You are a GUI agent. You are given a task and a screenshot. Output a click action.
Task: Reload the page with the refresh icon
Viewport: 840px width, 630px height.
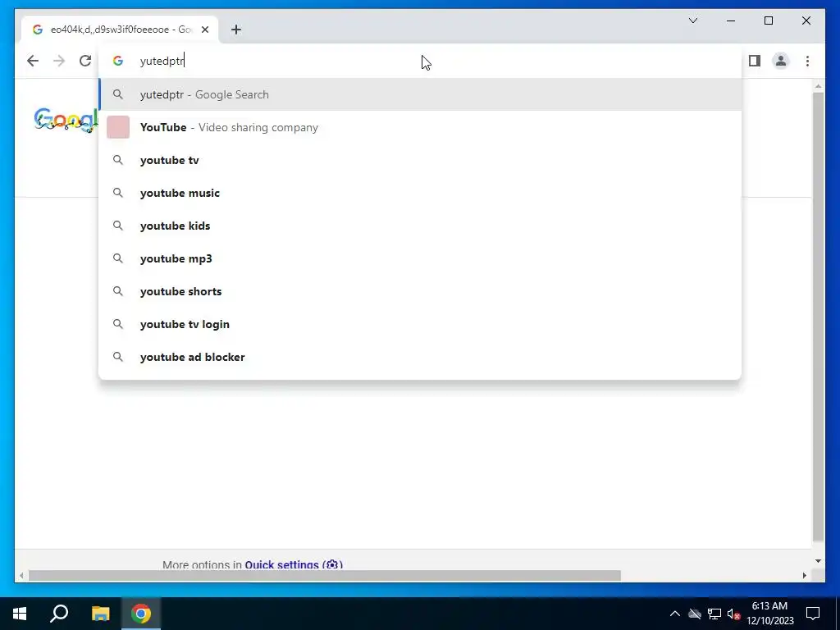85,61
